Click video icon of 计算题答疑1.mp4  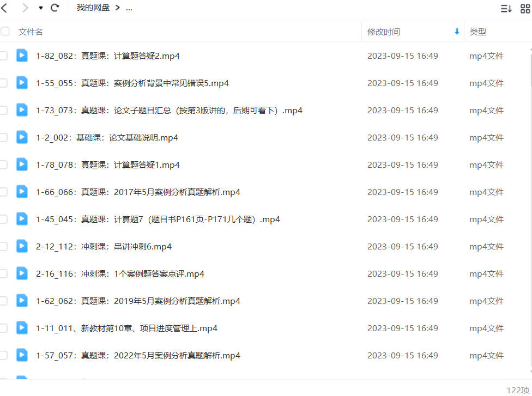(x=22, y=165)
